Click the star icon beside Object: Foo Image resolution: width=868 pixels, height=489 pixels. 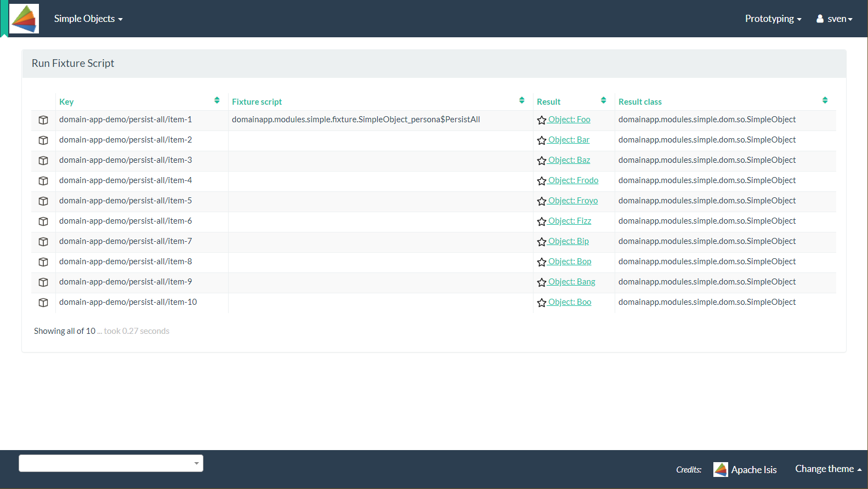pos(542,120)
